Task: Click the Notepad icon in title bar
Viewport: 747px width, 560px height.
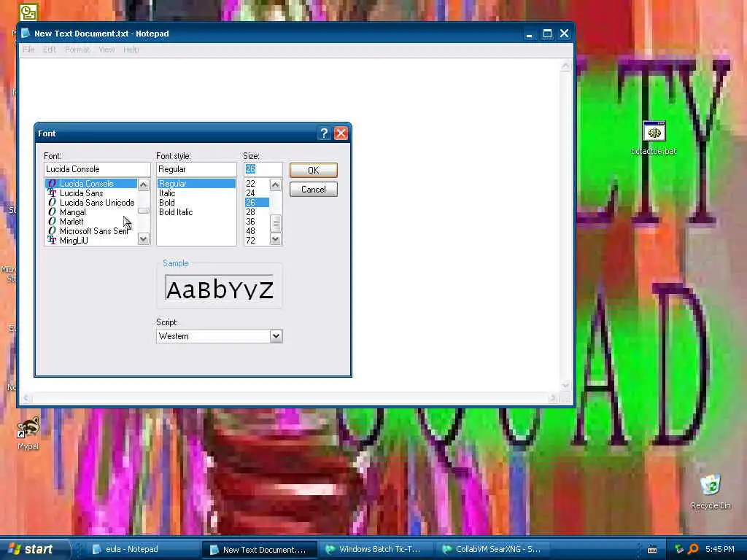Action: pyautogui.click(x=26, y=34)
